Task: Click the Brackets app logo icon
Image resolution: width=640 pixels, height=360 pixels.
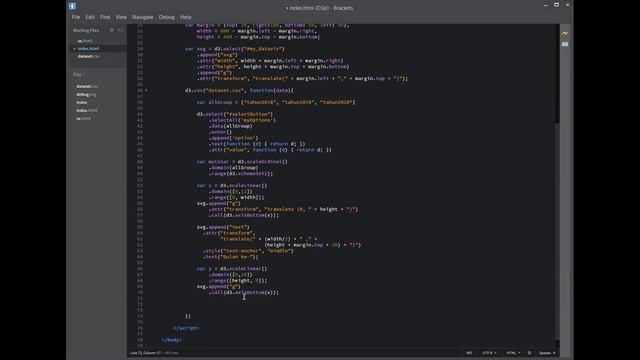Action: click(72, 6)
